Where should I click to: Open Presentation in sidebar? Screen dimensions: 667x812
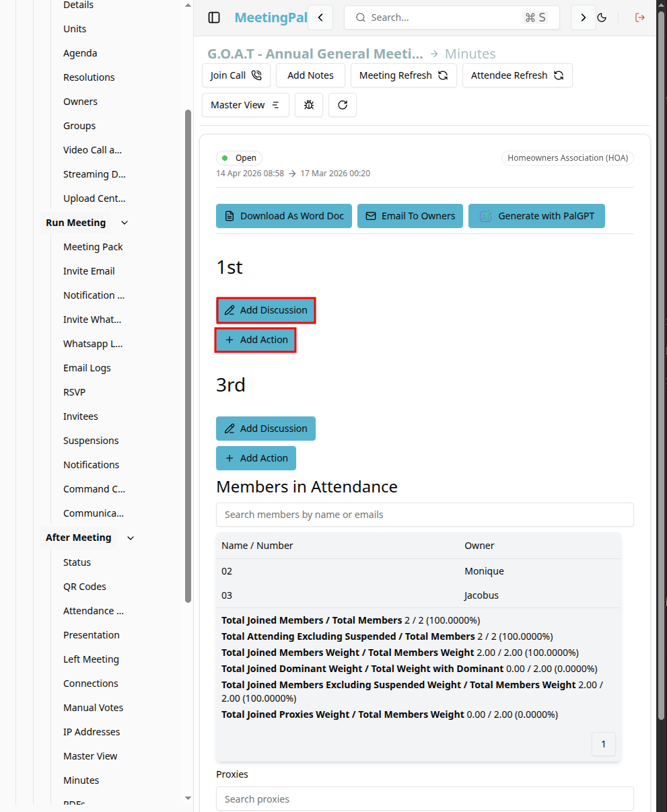coord(92,635)
